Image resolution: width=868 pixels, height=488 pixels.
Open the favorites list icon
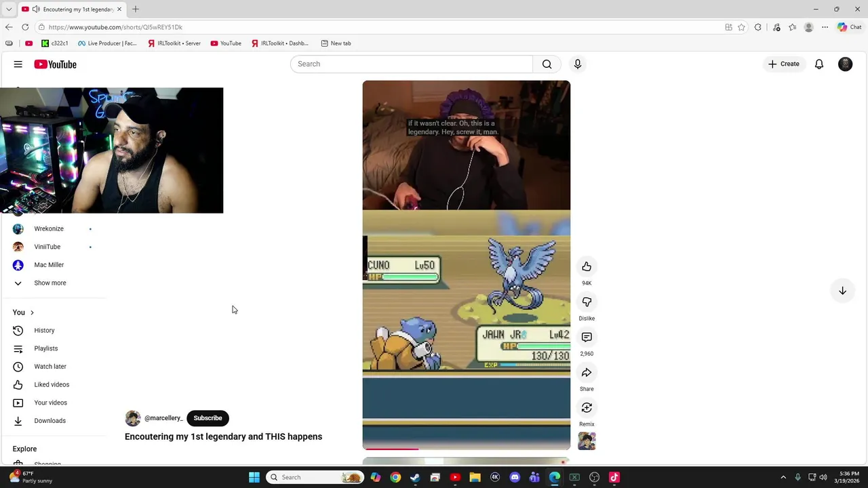coord(792,27)
